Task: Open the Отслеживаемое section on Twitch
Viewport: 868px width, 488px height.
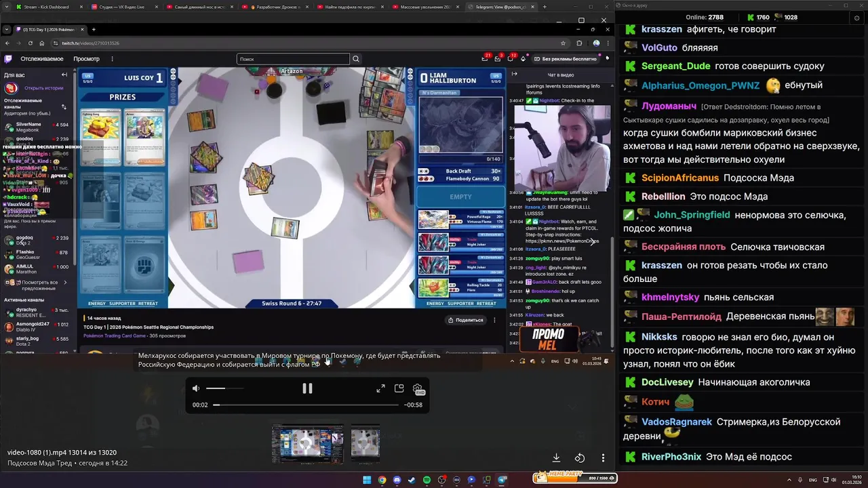Action: [42, 59]
